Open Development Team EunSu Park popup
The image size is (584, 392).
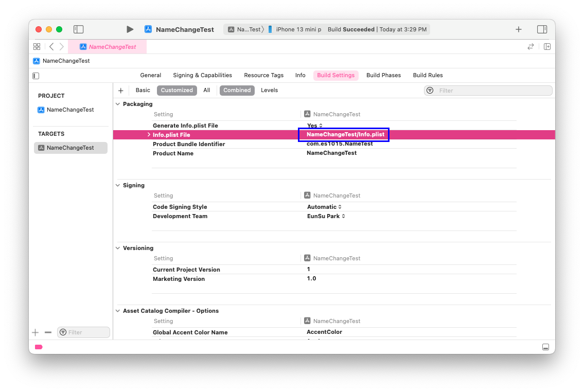[x=326, y=216]
